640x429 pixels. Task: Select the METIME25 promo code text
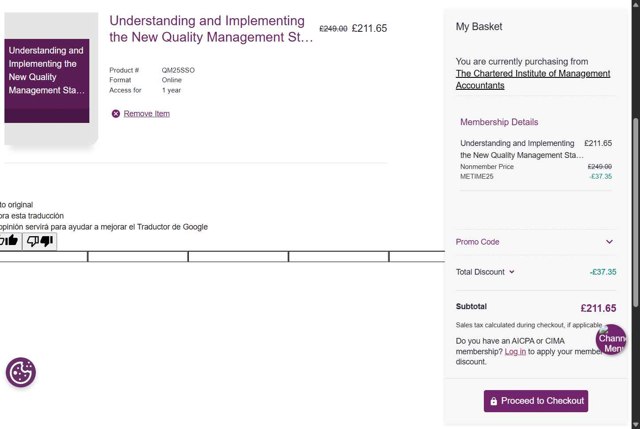click(476, 176)
